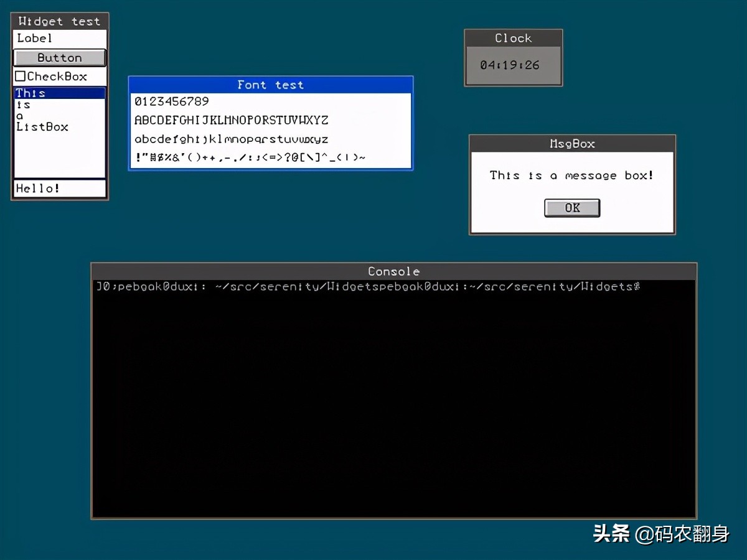Click the console shell prompt line
This screenshot has height=560, width=747.
367,287
